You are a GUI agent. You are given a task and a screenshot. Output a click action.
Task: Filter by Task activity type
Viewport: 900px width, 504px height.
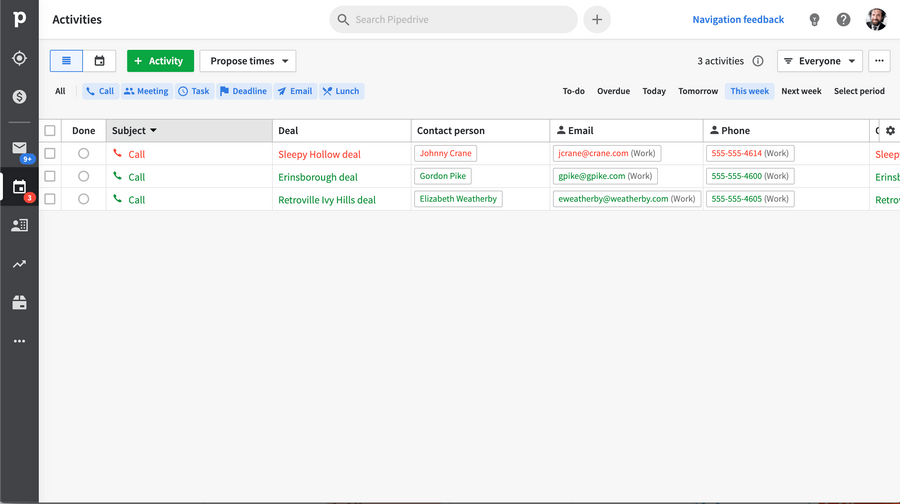[x=194, y=91]
